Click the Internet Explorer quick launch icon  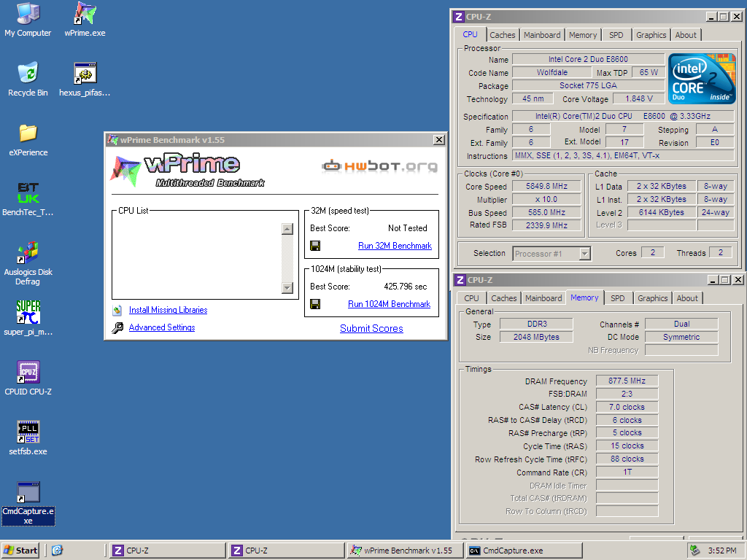pyautogui.click(x=57, y=551)
